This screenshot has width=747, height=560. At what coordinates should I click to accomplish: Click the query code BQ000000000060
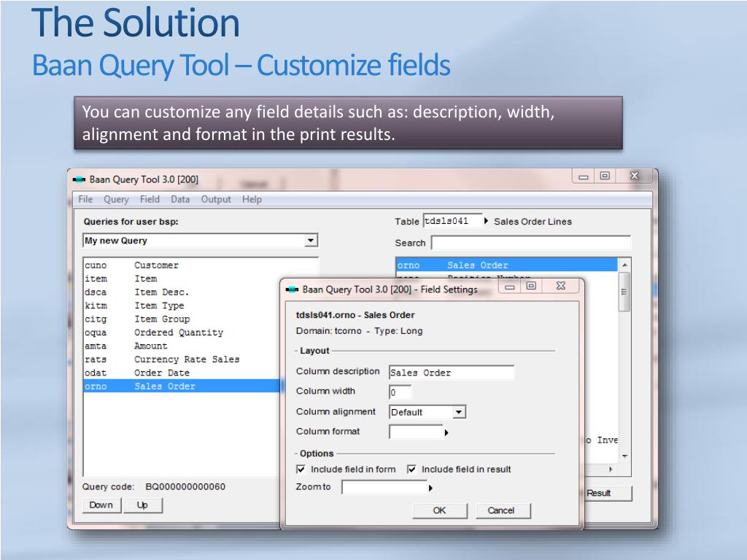(x=185, y=486)
